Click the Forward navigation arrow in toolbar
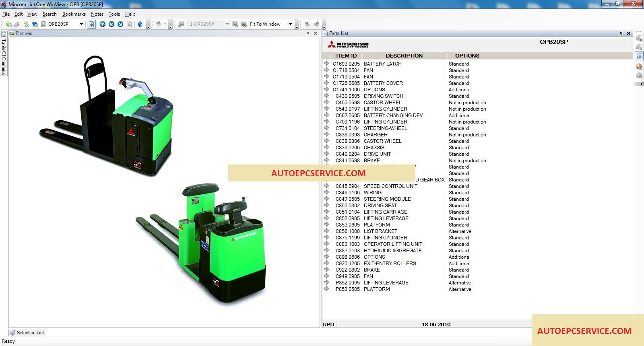The width and height of the screenshot is (644, 346). 17,24
